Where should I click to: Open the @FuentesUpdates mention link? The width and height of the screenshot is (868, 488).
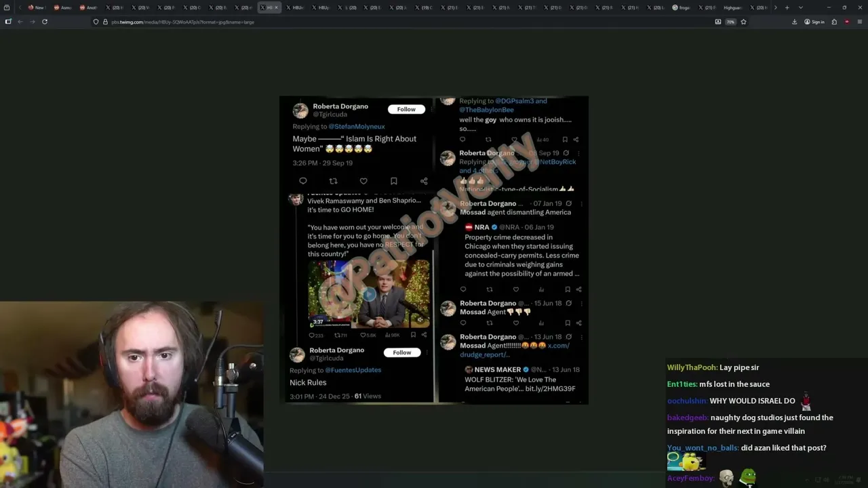point(353,370)
